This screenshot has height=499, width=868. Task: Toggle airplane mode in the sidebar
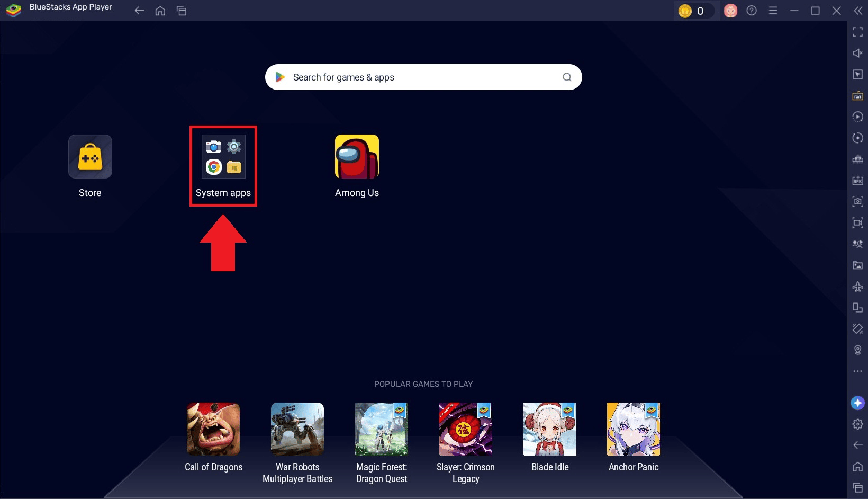[858, 287]
